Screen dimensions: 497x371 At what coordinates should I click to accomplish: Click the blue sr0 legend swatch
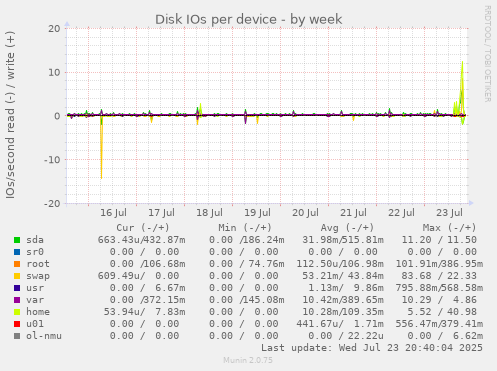tap(17, 252)
